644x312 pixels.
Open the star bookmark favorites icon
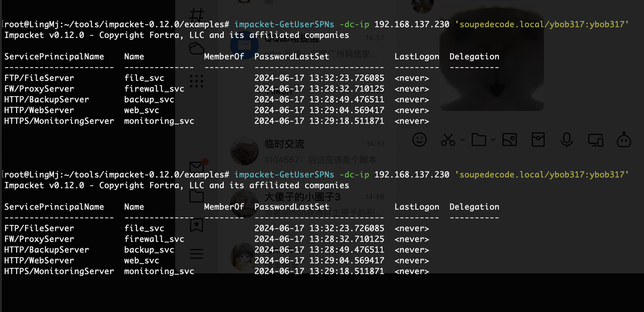point(197,225)
